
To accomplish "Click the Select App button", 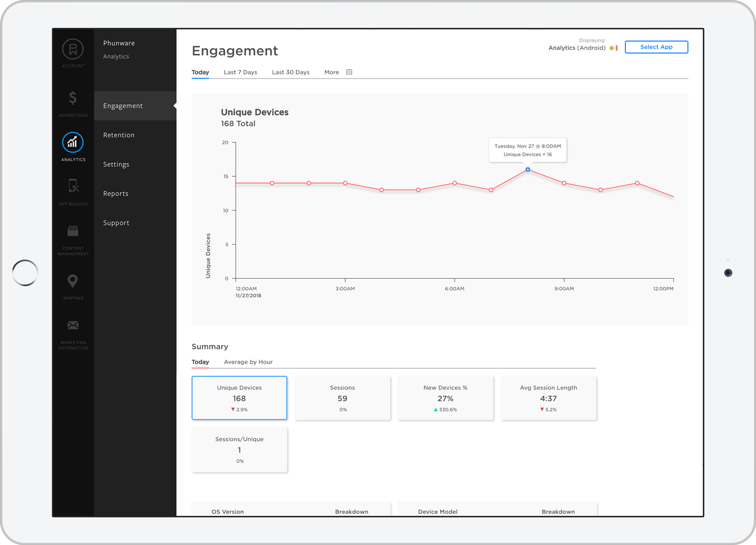I will coord(656,47).
